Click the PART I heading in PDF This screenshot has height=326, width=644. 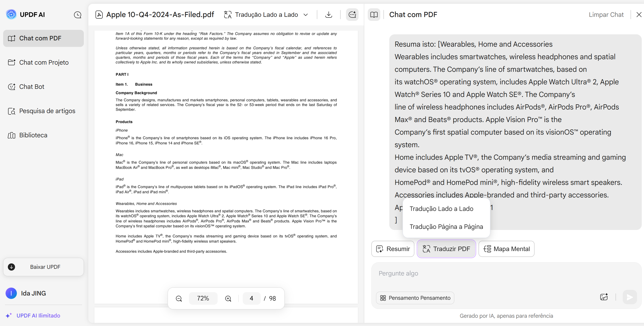[122, 74]
